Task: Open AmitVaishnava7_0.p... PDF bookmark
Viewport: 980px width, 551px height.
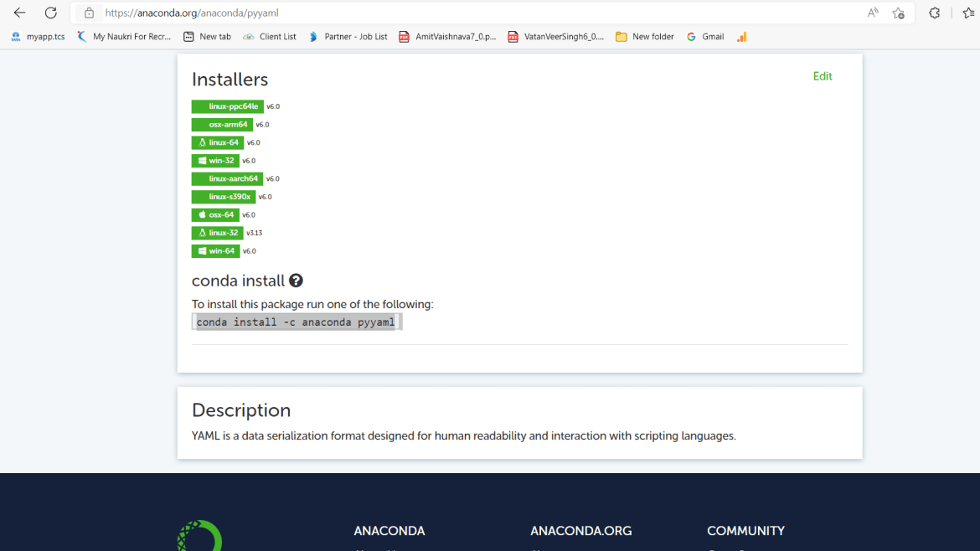Action: [x=447, y=37]
